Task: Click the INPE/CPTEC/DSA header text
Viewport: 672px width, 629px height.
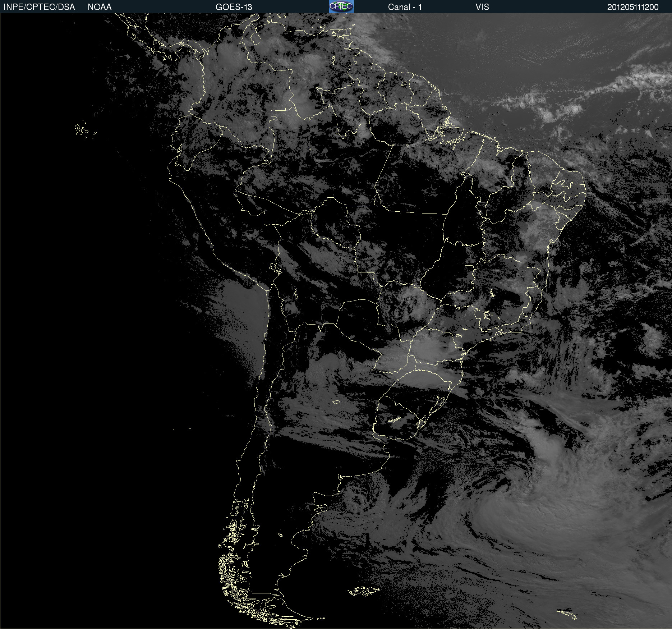Action: (39, 7)
